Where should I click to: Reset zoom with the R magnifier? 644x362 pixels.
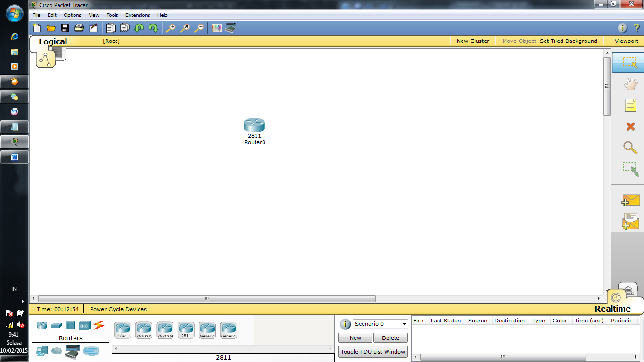click(185, 28)
